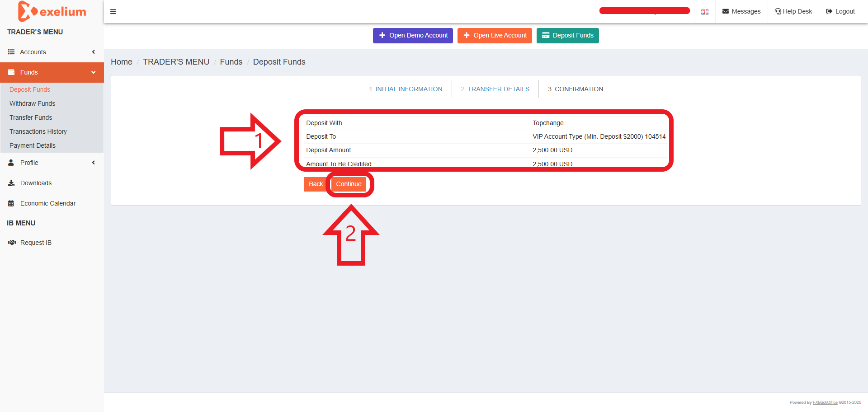Open Messages via envelope icon

(x=726, y=11)
